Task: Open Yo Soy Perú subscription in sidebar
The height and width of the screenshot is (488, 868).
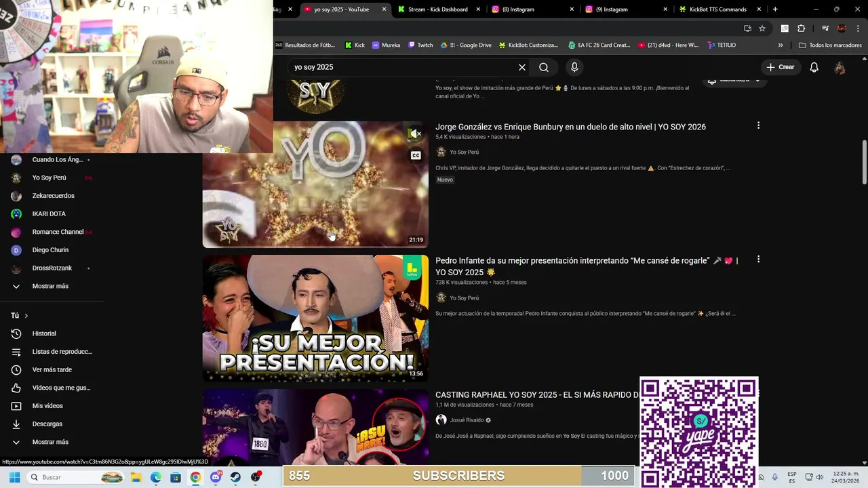Action: click(49, 178)
